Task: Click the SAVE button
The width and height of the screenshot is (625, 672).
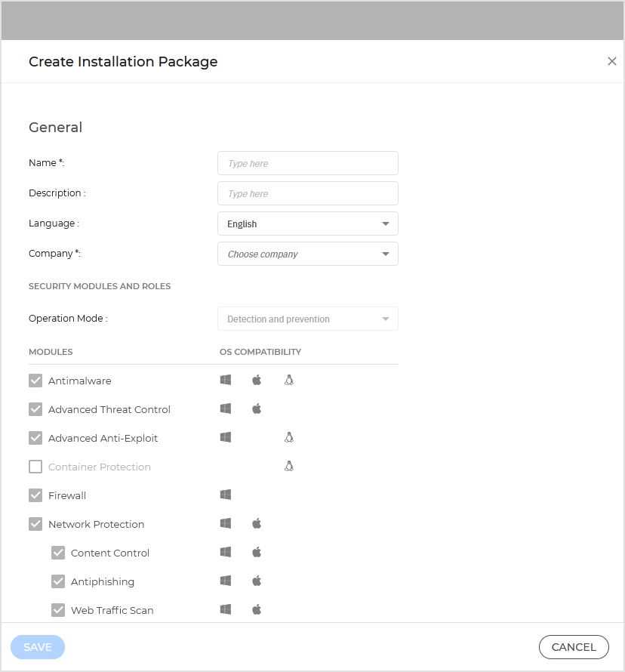Action: [x=37, y=647]
